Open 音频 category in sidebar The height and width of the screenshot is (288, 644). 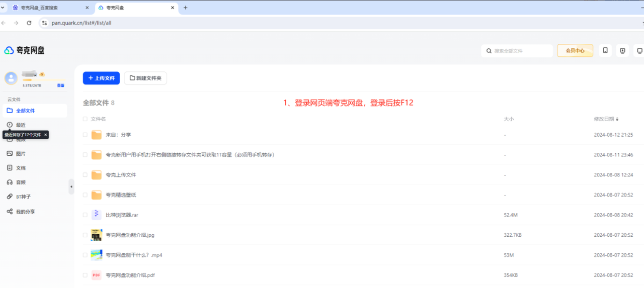tap(21, 182)
